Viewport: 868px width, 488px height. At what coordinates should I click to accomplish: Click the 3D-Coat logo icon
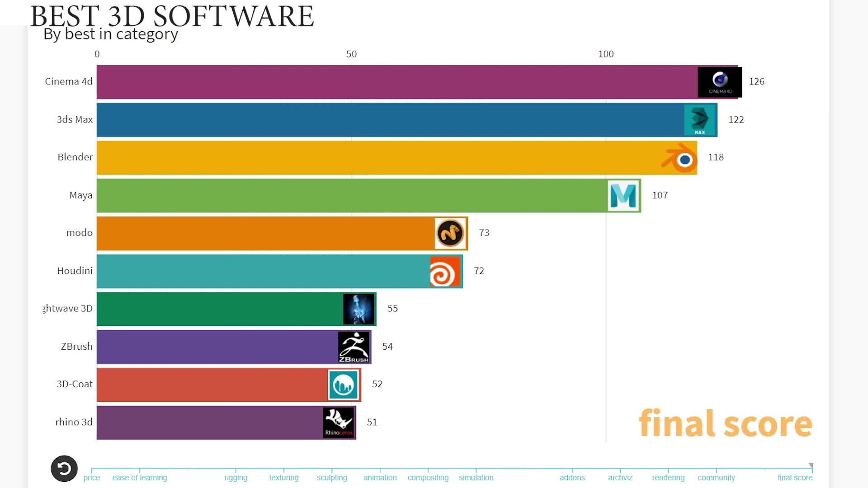[x=344, y=385]
